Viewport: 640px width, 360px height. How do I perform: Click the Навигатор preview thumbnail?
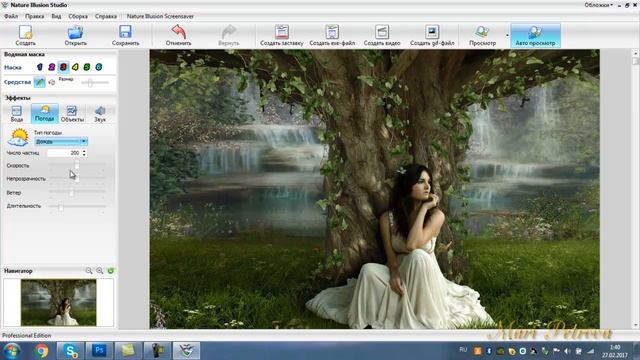[59, 302]
